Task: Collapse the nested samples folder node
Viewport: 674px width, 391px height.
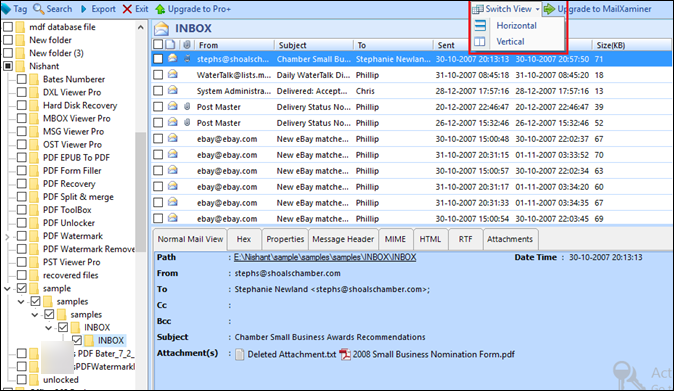Action: [35, 315]
